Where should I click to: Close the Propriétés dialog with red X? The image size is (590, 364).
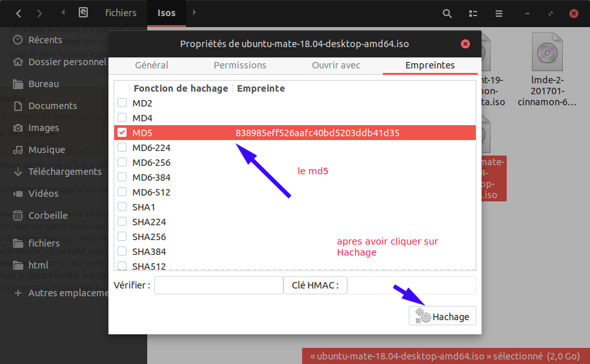tap(465, 44)
